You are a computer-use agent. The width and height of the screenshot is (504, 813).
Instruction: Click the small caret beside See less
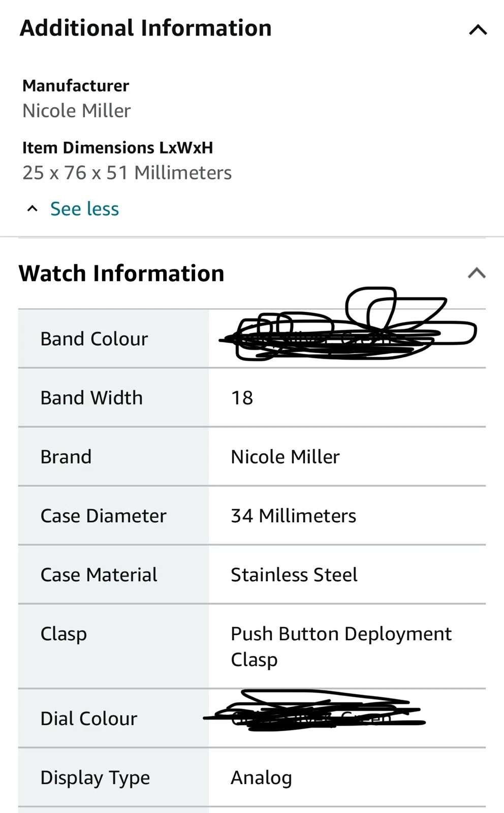[x=33, y=209]
